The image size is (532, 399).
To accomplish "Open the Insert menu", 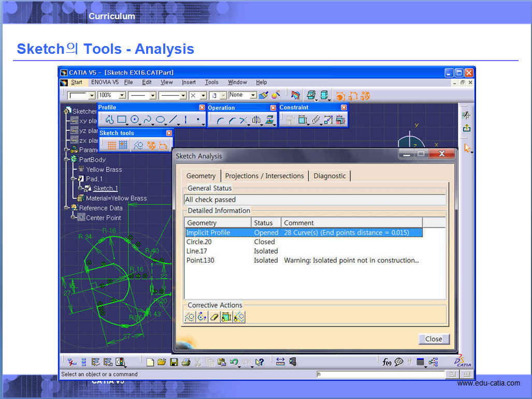I will pos(189,82).
